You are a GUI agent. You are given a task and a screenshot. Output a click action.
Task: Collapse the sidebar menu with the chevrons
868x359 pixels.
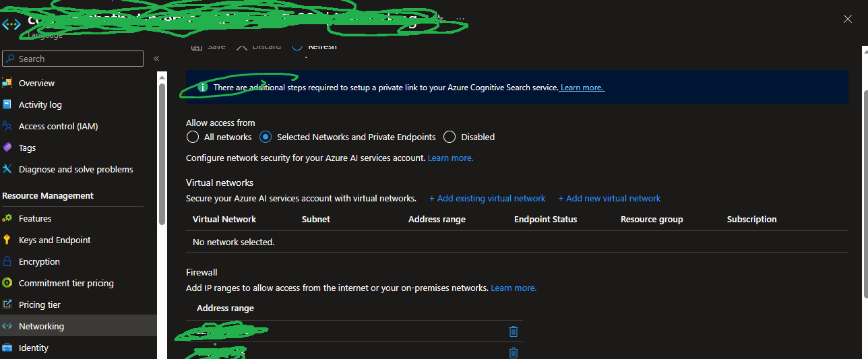coord(156,59)
